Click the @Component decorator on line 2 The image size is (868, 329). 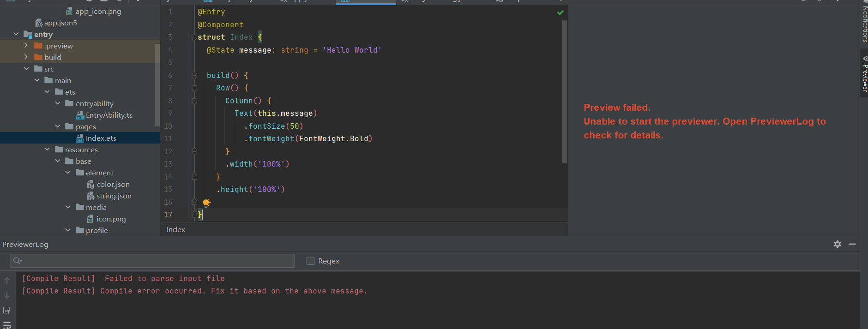click(221, 25)
